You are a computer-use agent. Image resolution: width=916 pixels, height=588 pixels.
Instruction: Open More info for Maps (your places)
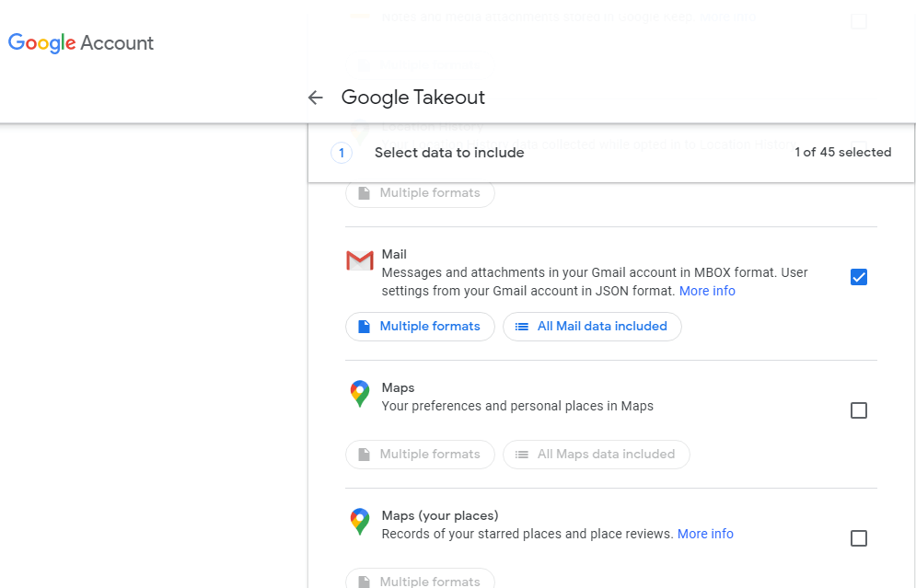(x=705, y=533)
